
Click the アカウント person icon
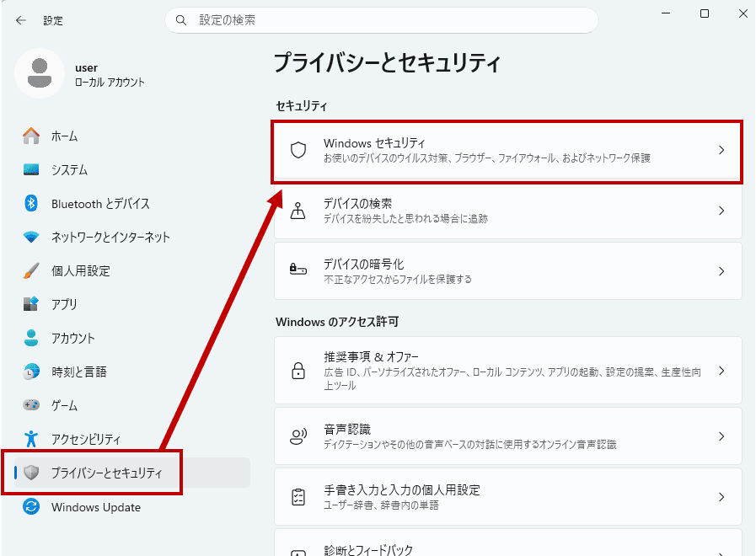tap(31, 338)
